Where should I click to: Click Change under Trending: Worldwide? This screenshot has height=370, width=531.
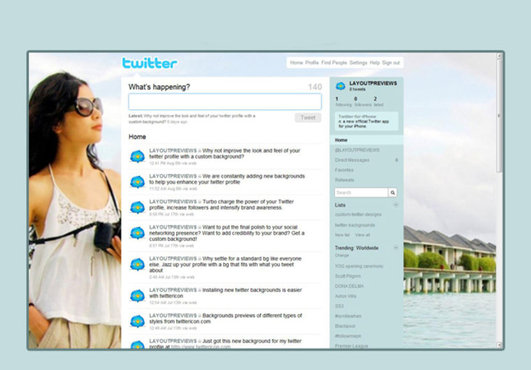pos(342,255)
